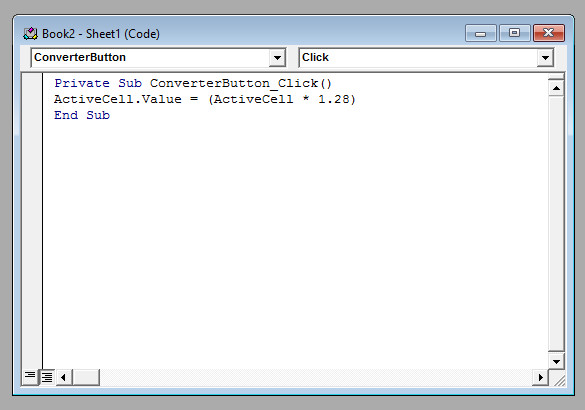Image resolution: width=585 pixels, height=410 pixels.
Task: Click the 'Book2 - Sheet1 (Code)' title text
Action: [x=101, y=34]
